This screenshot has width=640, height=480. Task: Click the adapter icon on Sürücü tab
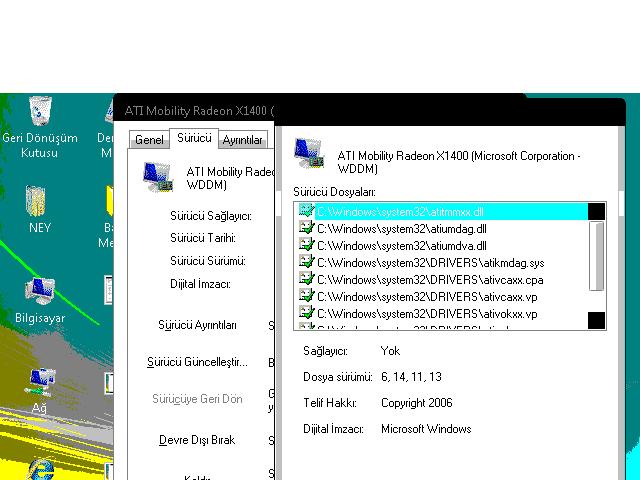158,177
